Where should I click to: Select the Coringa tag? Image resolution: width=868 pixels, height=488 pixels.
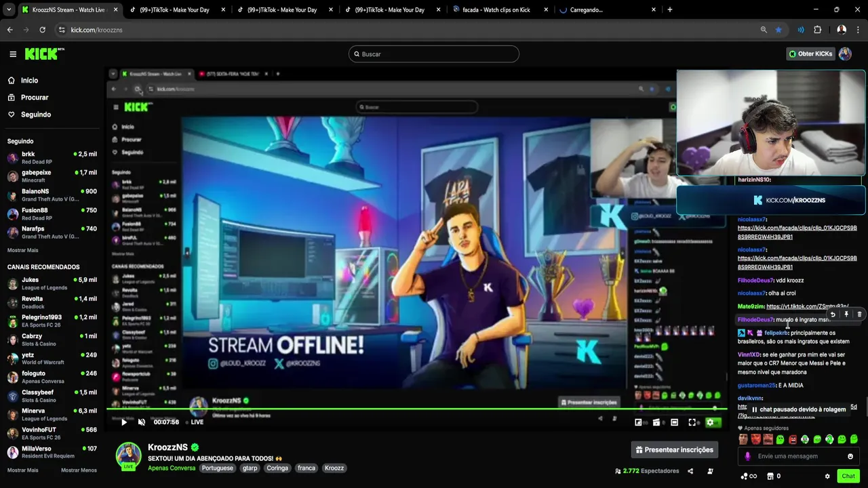[x=277, y=468]
